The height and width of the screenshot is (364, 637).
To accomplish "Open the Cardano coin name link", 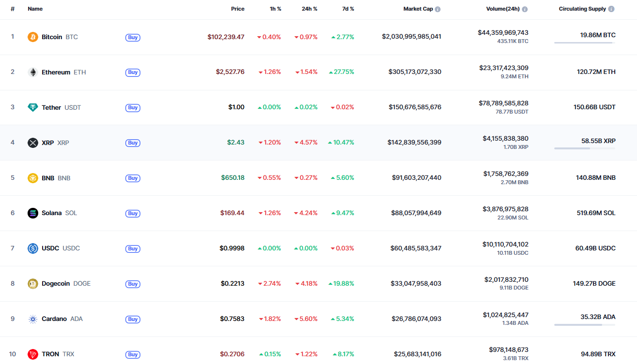I will pos(54,319).
